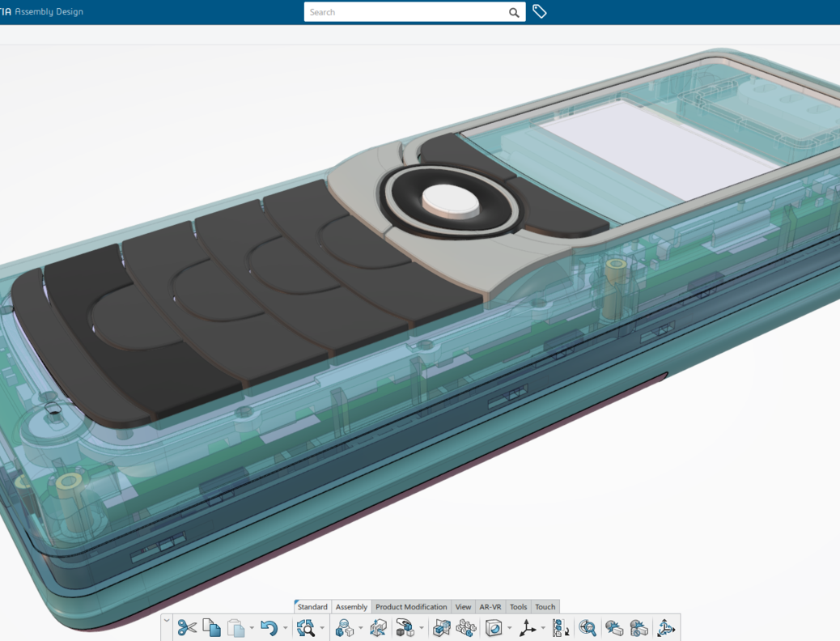Click the Copy icon in toolbar
The width and height of the screenshot is (840, 641).
211,627
